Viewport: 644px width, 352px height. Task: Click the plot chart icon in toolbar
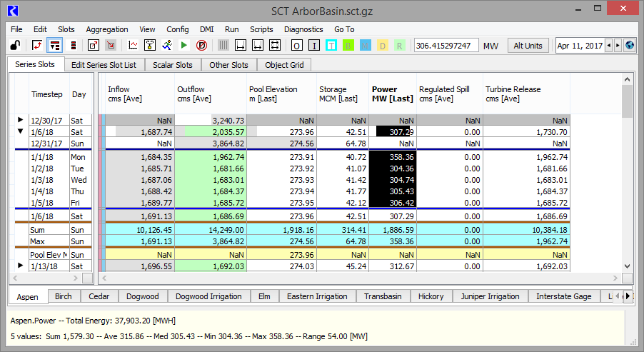coord(133,46)
